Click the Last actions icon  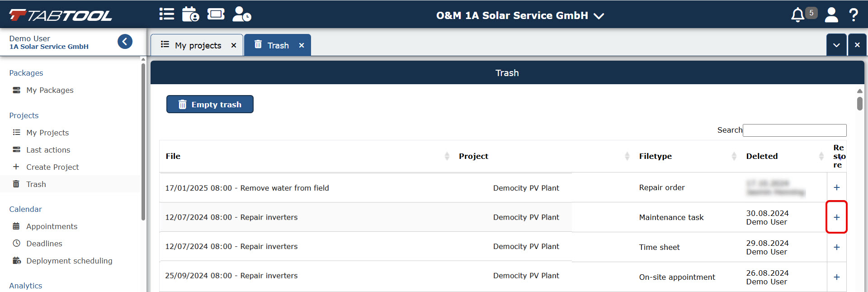click(x=16, y=150)
